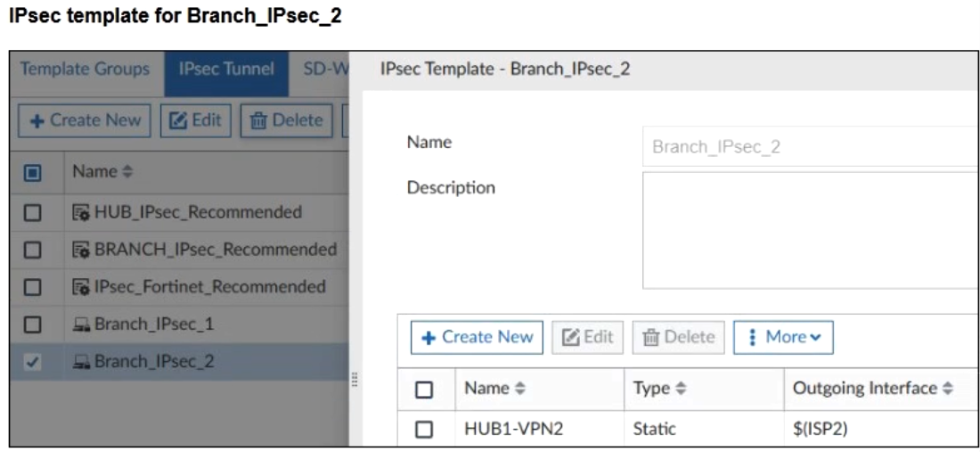This screenshot has height=452, width=980.
Task: Uncheck the Branch_IPsec_2 row checkbox
Action: (x=32, y=362)
